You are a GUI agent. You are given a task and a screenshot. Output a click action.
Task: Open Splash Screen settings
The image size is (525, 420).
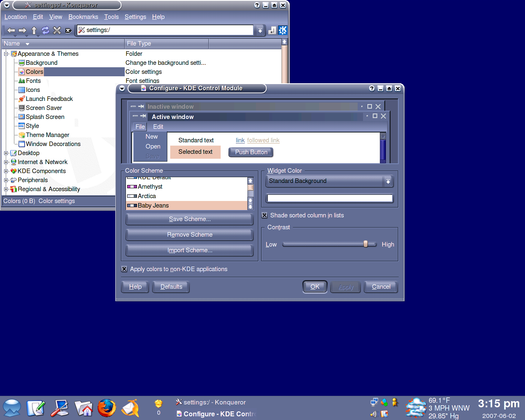point(45,117)
